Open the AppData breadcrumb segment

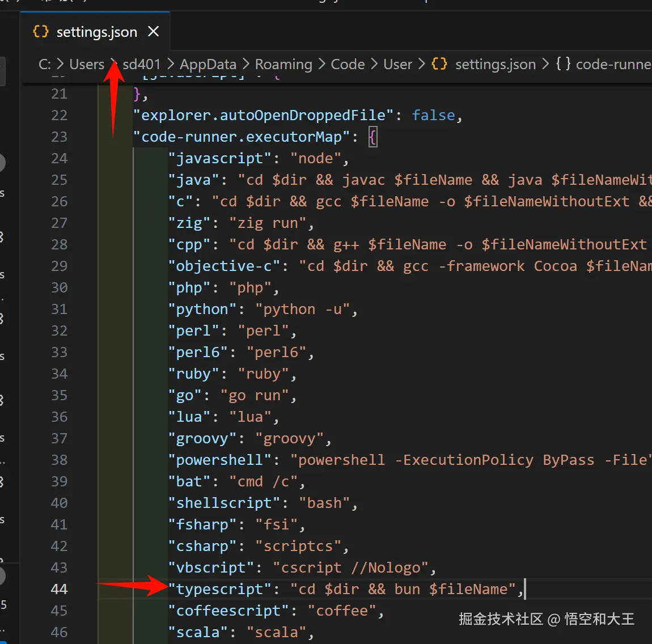tap(208, 65)
